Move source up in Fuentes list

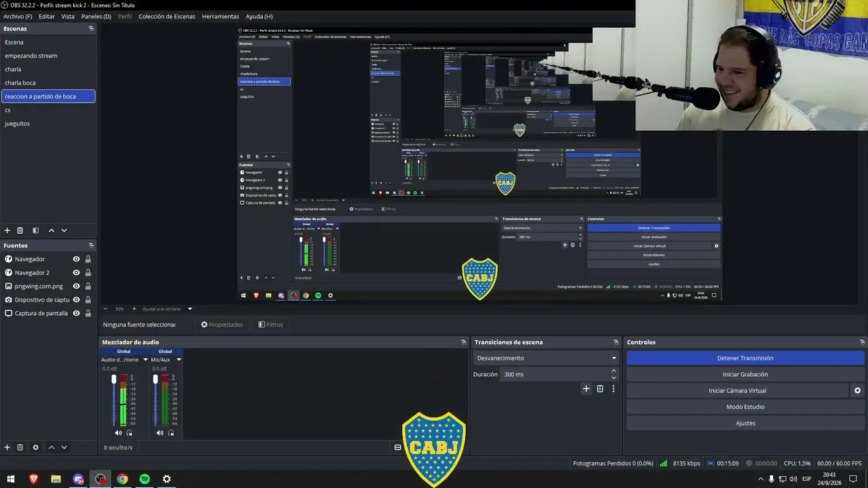52,447
